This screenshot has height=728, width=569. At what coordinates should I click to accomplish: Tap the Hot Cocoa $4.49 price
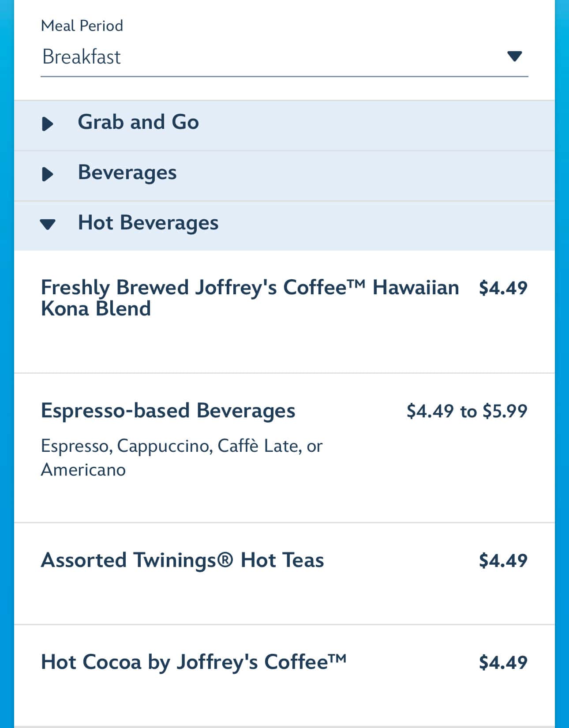coord(503,663)
